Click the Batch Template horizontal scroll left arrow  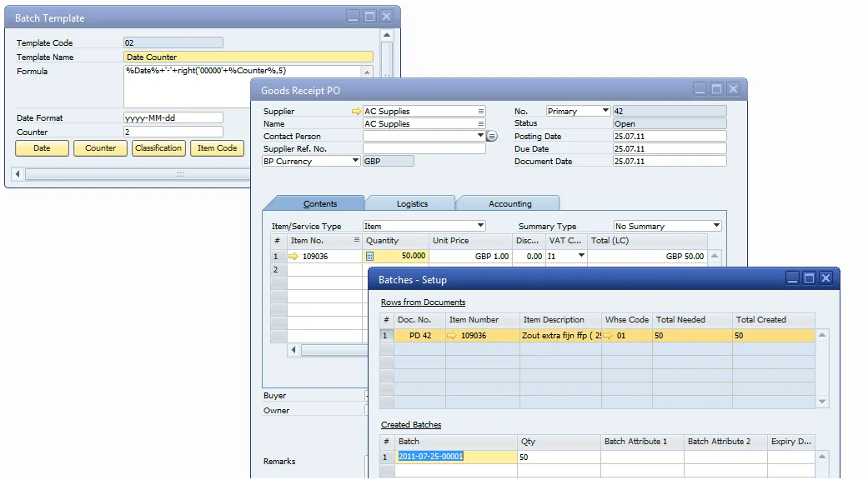(18, 173)
